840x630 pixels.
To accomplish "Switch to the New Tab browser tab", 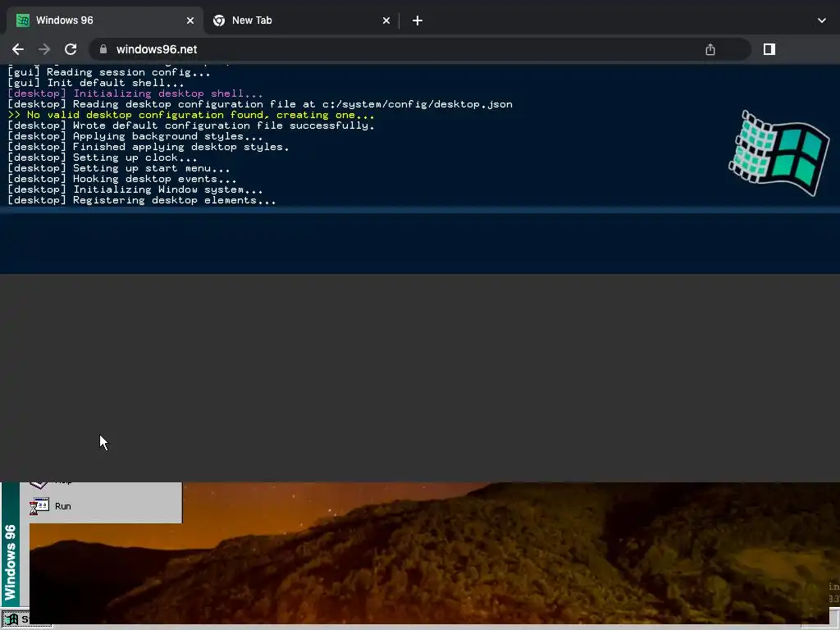I will tap(301, 21).
